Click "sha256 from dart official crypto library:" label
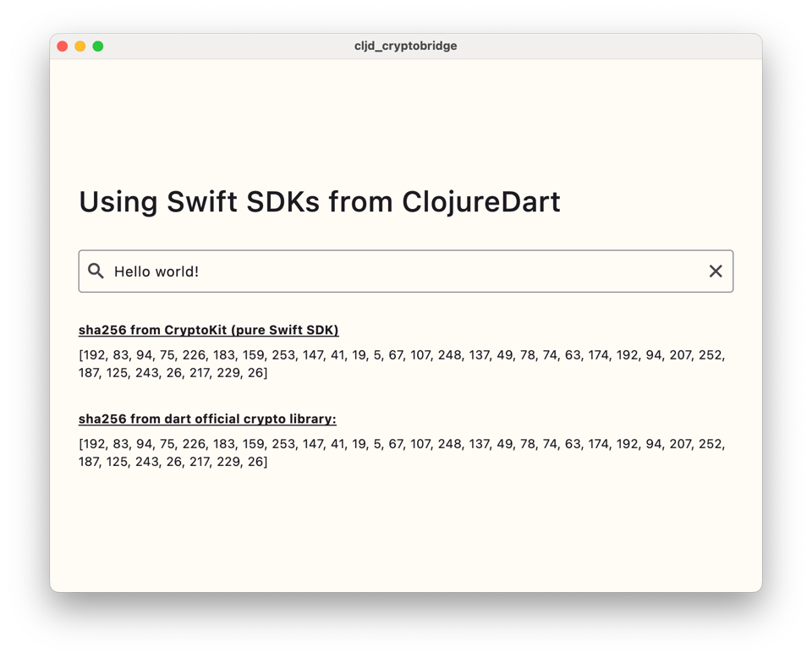This screenshot has width=812, height=658. (x=207, y=419)
